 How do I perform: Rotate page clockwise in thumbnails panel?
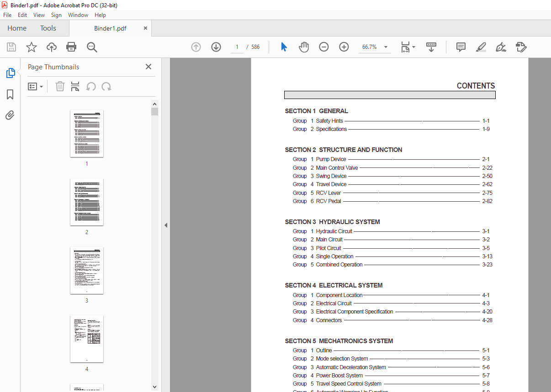click(106, 86)
